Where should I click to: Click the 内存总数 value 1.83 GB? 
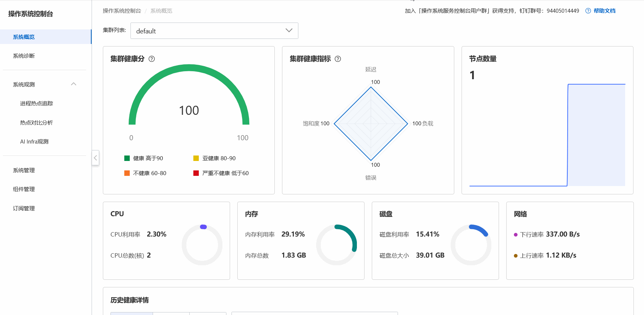(294, 255)
